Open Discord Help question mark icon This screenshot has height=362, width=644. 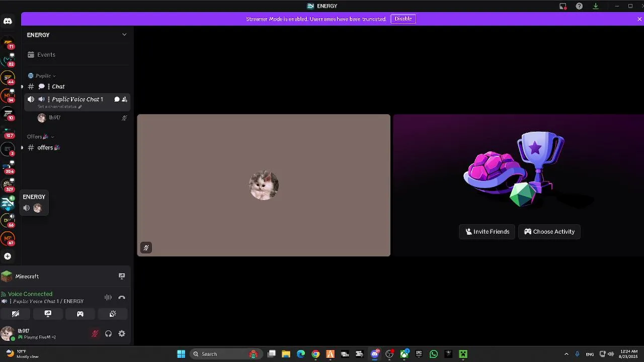click(579, 6)
